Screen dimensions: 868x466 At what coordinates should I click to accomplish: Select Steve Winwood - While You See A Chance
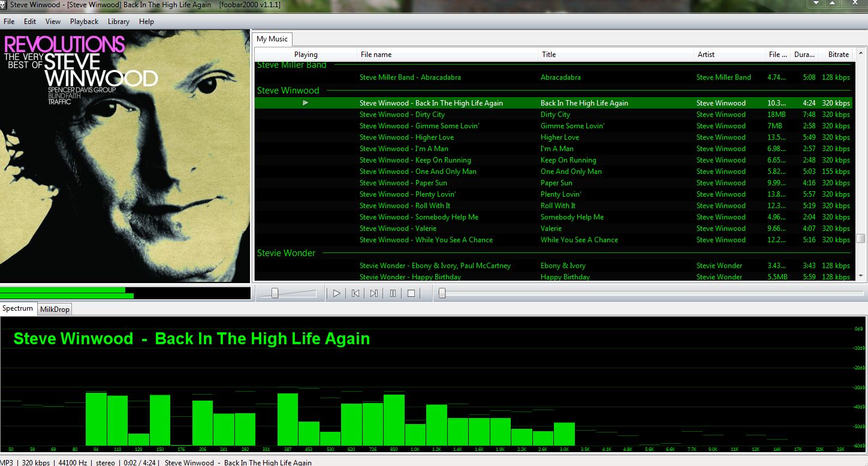553,240
